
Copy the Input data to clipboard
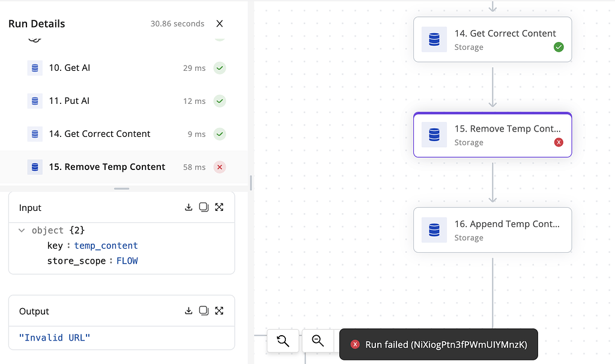coord(204,207)
